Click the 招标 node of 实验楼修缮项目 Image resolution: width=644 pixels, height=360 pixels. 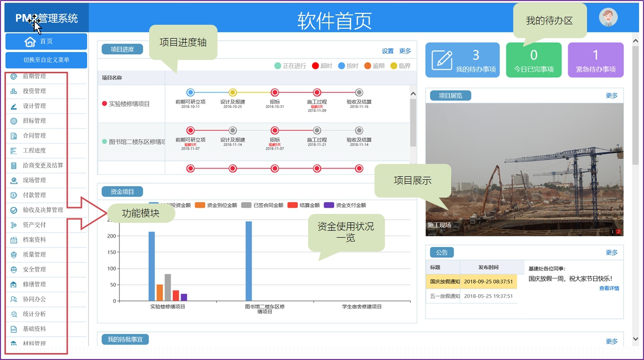275,93
